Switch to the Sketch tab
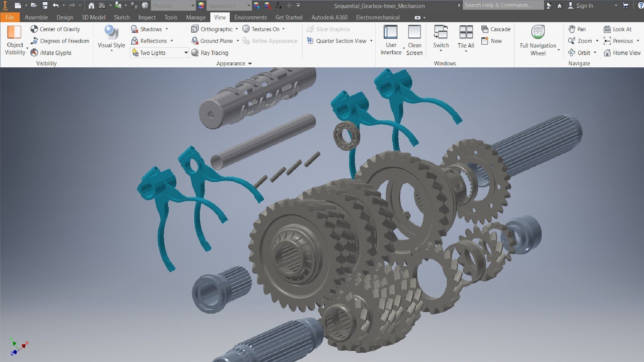 (x=121, y=17)
